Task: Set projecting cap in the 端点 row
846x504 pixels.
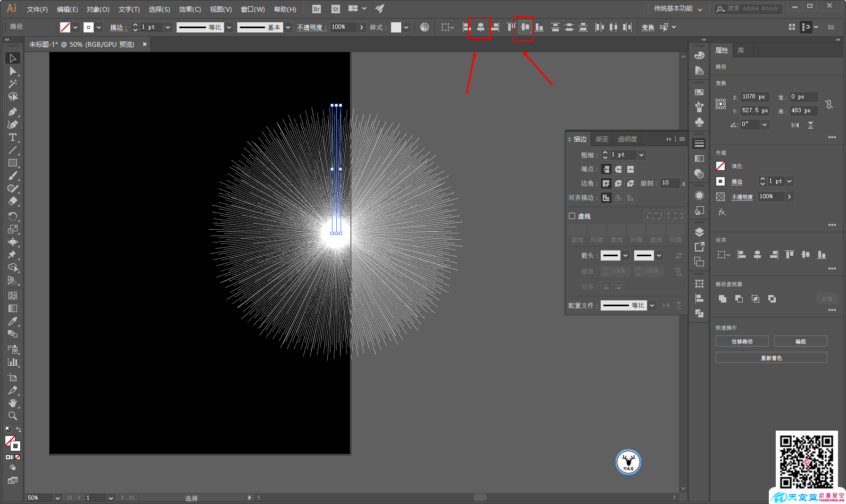Action: 631,169
